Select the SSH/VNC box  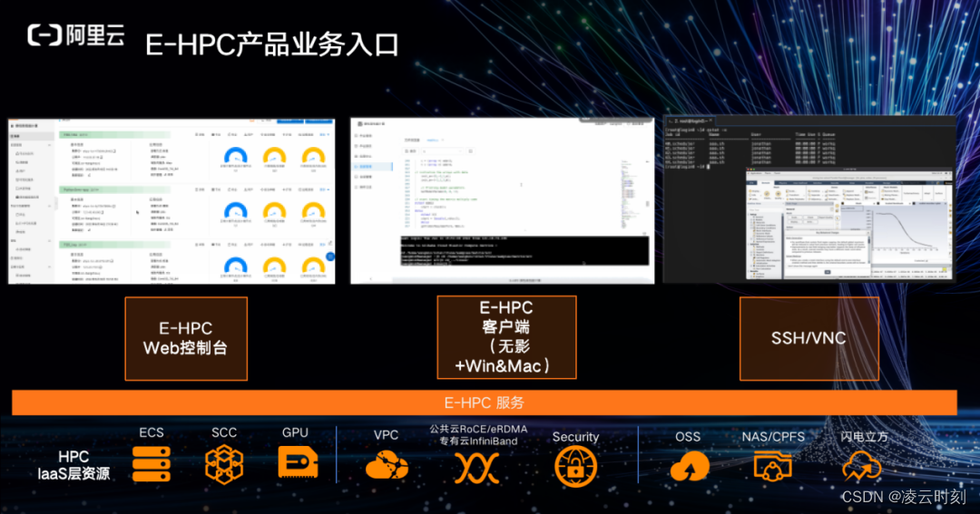(x=808, y=338)
